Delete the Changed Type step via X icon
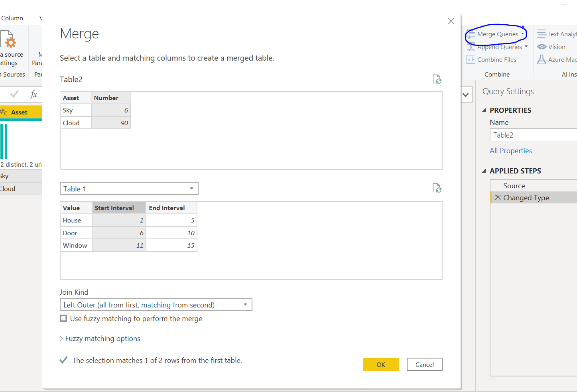Viewport: 577px width, 392px height. (x=498, y=197)
